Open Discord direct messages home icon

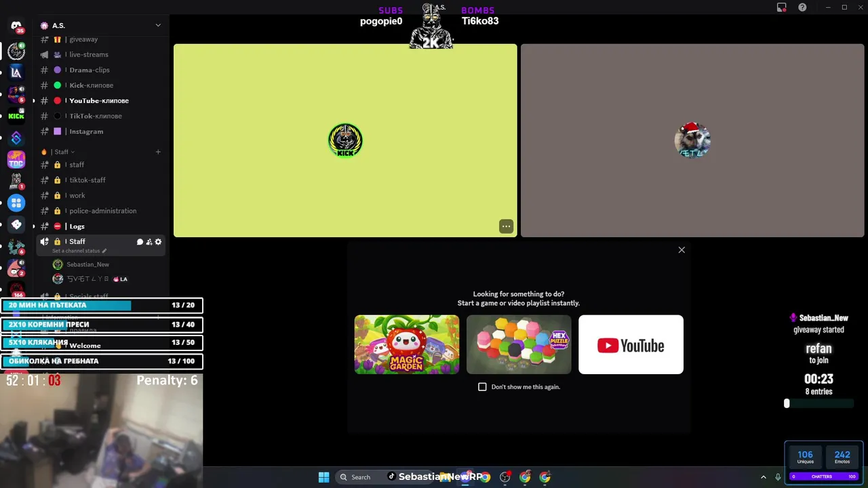[x=16, y=26]
